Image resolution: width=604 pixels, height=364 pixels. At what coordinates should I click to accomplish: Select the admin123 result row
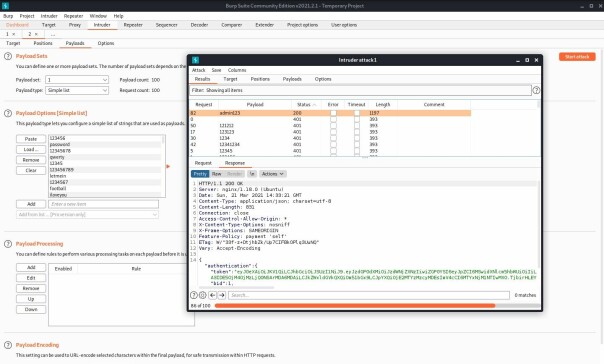point(330,113)
